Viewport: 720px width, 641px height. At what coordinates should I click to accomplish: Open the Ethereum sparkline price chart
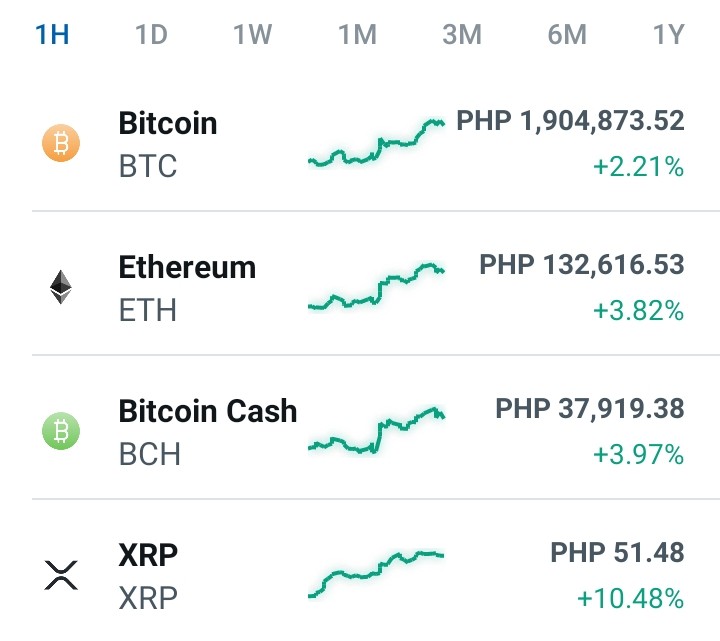(x=377, y=287)
